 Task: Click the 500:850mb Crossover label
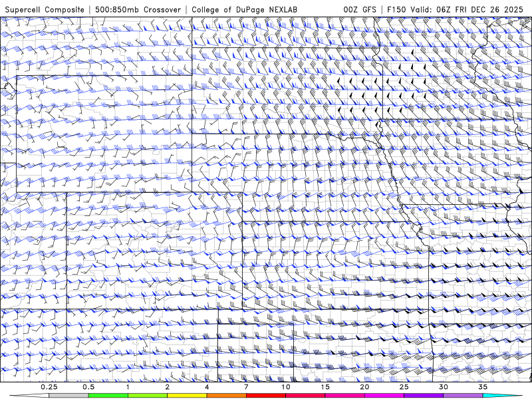(x=138, y=9)
